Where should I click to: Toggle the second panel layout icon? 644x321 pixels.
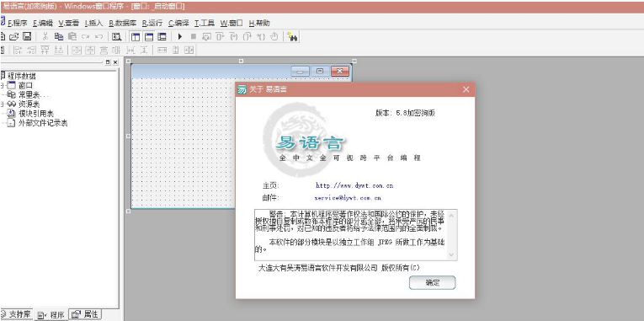[x=149, y=37]
